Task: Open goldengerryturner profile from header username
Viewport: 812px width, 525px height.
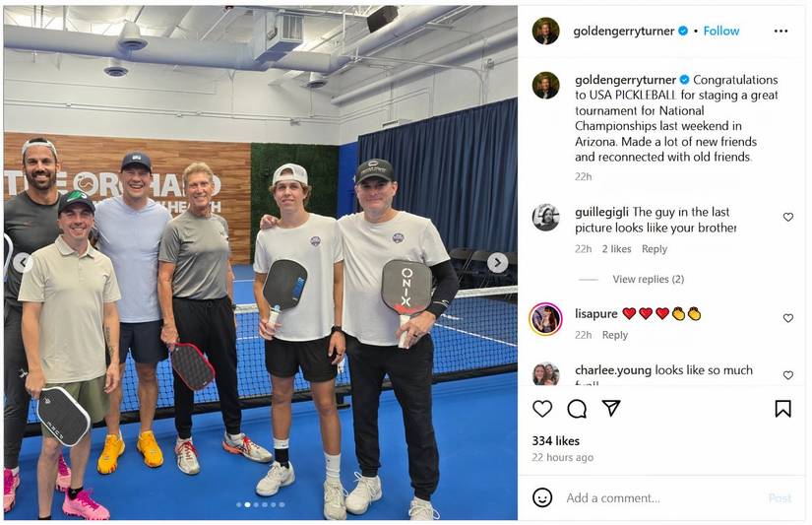Action: [x=623, y=32]
